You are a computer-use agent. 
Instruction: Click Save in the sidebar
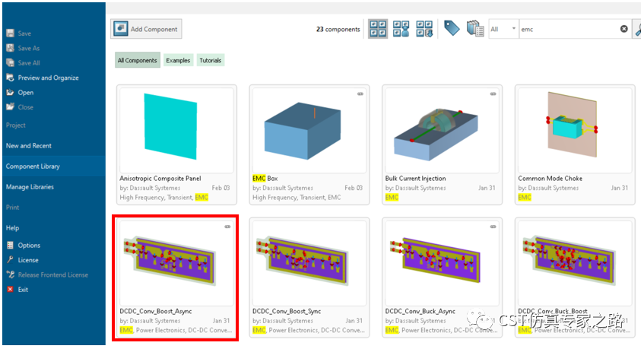click(24, 33)
